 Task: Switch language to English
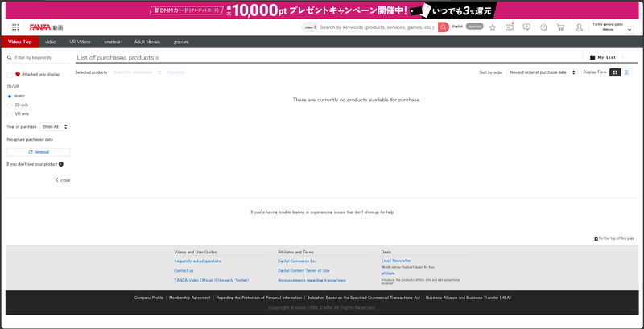click(x=457, y=27)
